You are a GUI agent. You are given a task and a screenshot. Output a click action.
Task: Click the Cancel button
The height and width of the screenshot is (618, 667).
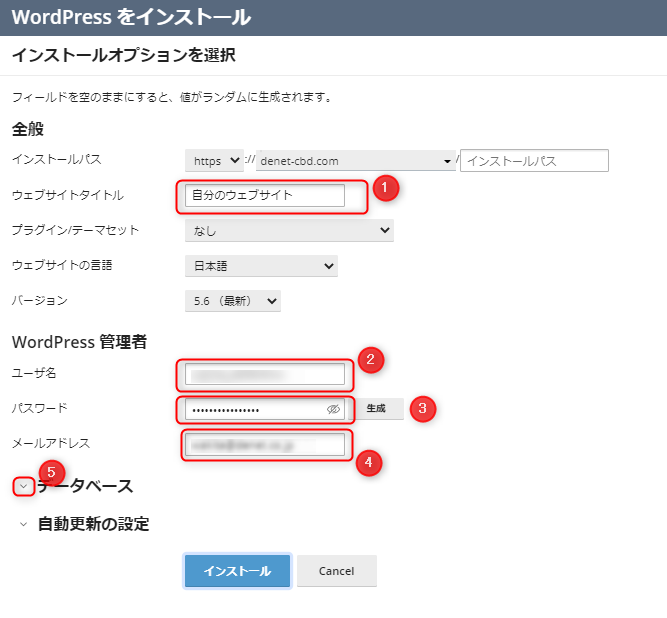336,571
